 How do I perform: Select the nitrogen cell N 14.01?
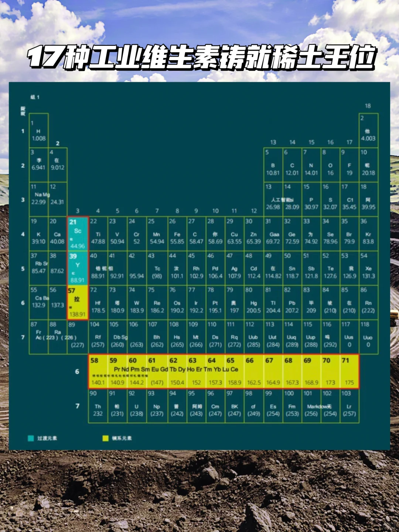coord(311,165)
